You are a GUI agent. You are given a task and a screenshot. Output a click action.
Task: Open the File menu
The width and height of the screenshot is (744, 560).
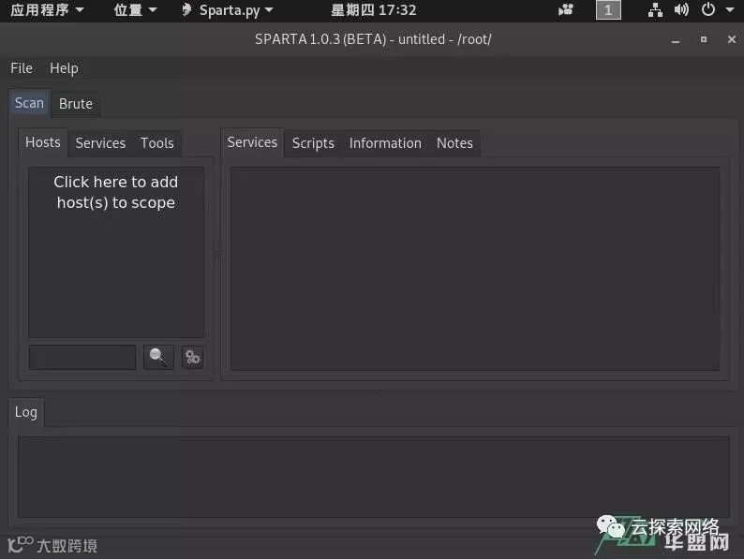click(22, 68)
